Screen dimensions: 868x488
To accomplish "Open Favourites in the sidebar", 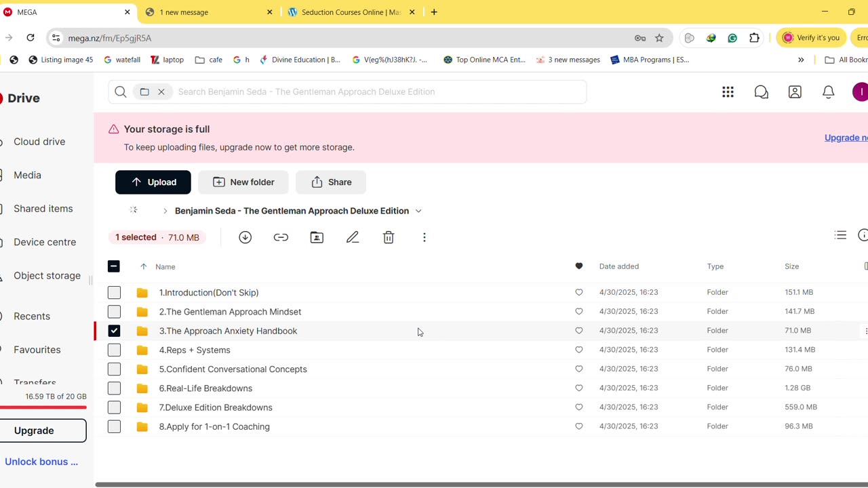I will pyautogui.click(x=37, y=350).
